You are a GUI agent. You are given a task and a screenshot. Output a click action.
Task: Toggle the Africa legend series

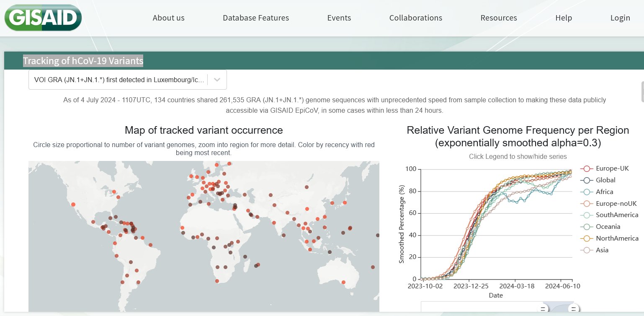[604, 192]
